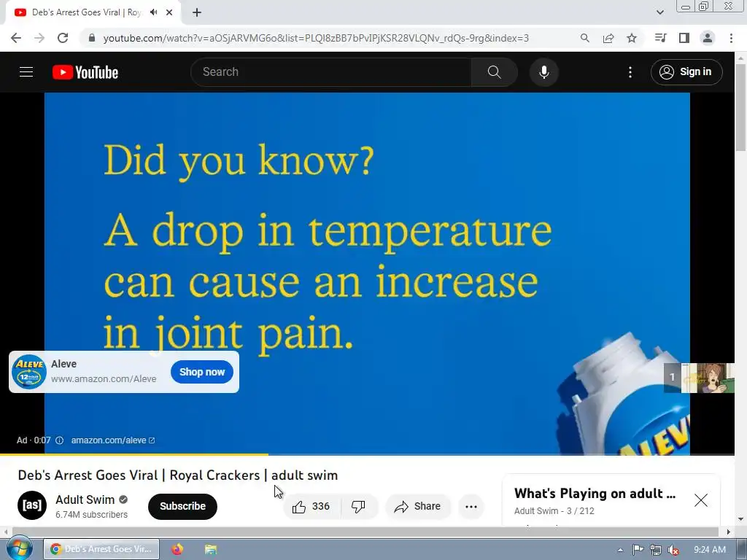Subscribe to the Adult Swim channel
The image size is (747, 560).
pos(182,506)
